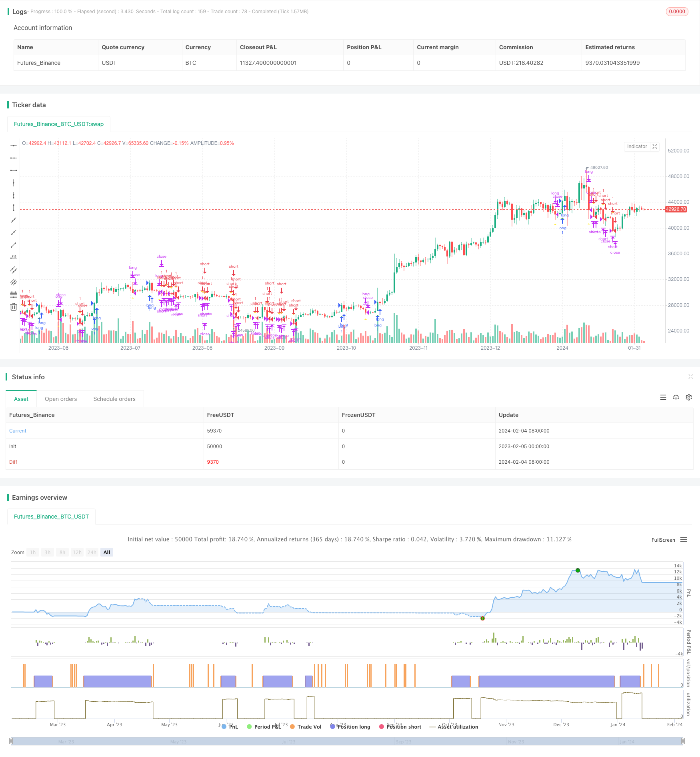Open Status info settings gear

(689, 397)
